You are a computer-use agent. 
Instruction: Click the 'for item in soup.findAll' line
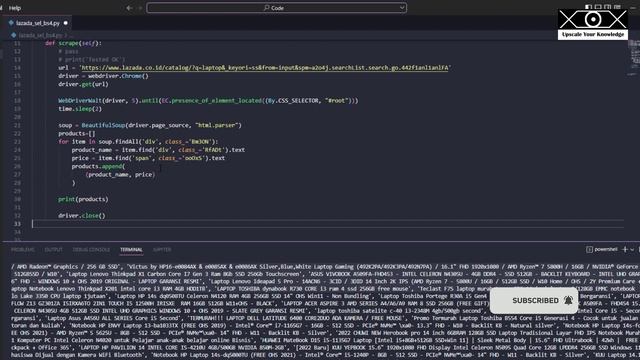coord(138,142)
